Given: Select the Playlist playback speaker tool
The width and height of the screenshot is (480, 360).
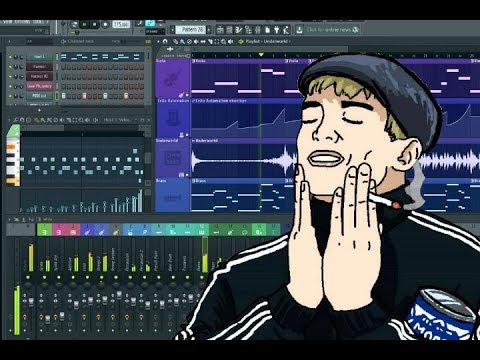Looking at the screenshot, I should coord(230,41).
